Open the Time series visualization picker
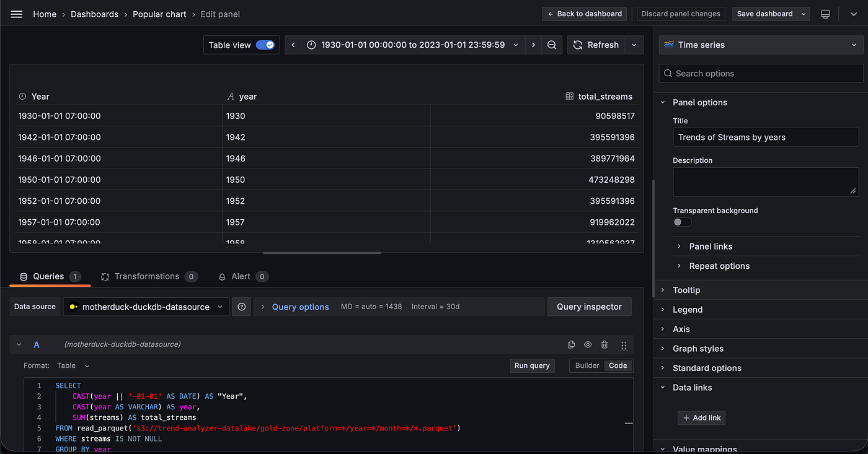The image size is (868, 454). click(761, 45)
